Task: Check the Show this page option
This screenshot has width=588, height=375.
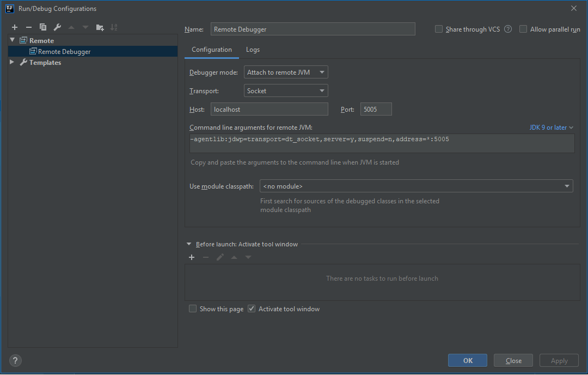Action: point(193,309)
